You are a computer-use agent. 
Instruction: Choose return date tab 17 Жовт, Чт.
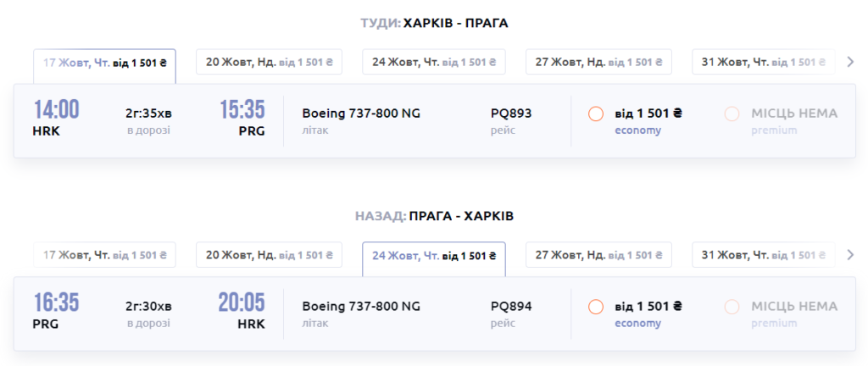click(104, 255)
